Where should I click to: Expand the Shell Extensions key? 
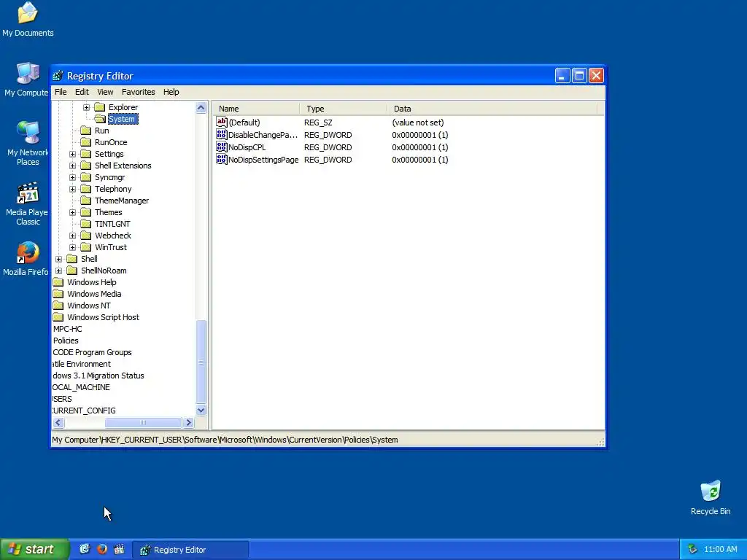tap(72, 166)
